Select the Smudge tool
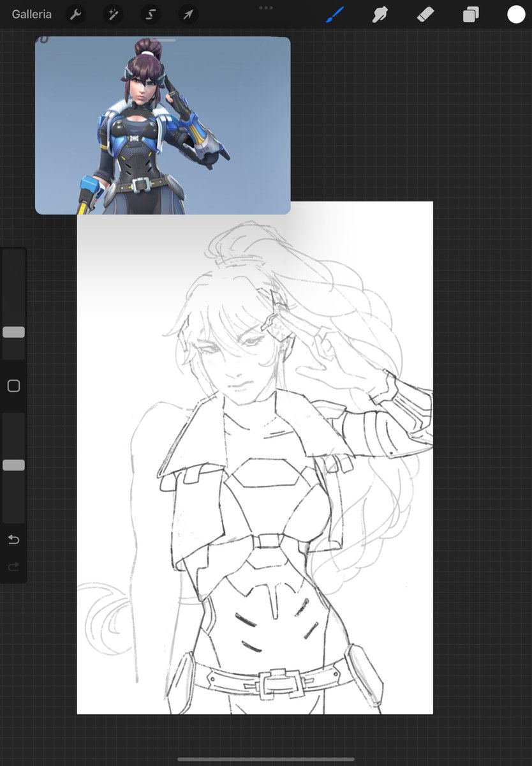532x766 pixels. pos(380,14)
